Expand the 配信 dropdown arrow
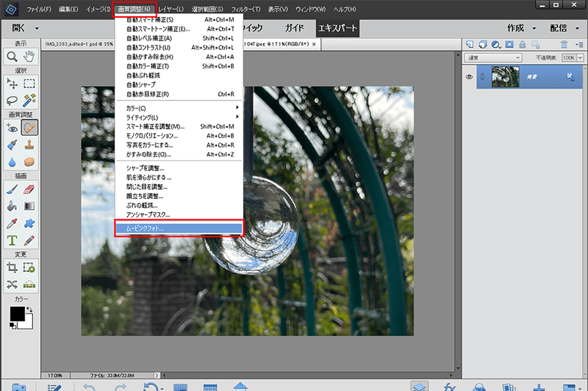 (577, 29)
